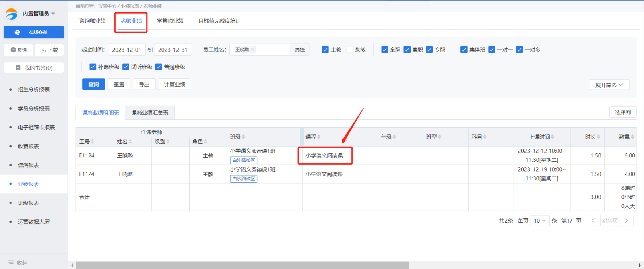Viewport: 644px width, 269px height.
Task: Remove 王晓璐 tag with x icon
Action: (x=252, y=50)
